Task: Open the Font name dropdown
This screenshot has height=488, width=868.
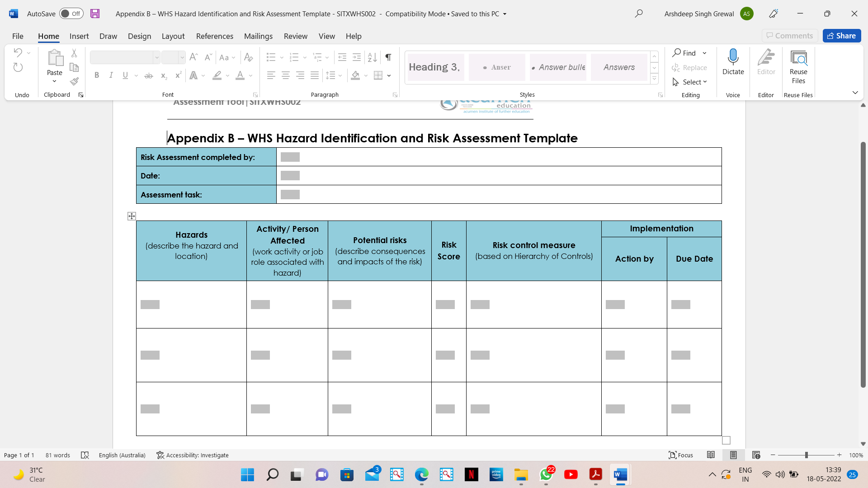Action: coord(156,57)
